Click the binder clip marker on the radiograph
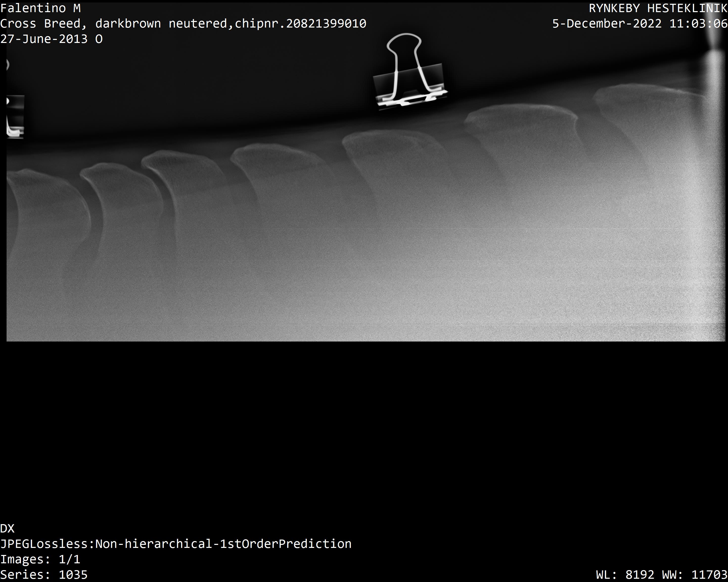This screenshot has height=582, width=728. [x=410, y=71]
